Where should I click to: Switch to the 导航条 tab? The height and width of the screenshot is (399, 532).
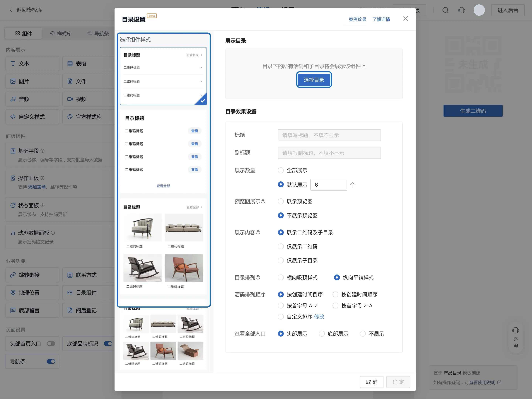(98, 33)
